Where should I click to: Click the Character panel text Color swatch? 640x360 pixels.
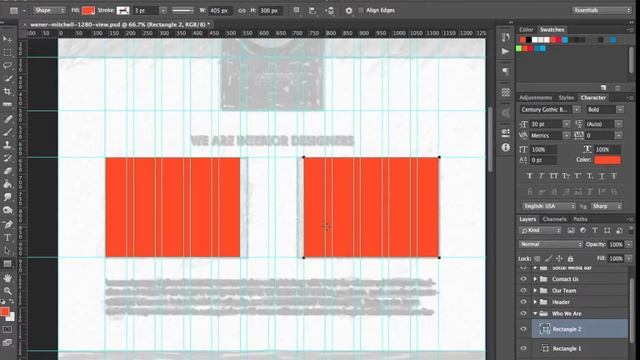point(607,160)
